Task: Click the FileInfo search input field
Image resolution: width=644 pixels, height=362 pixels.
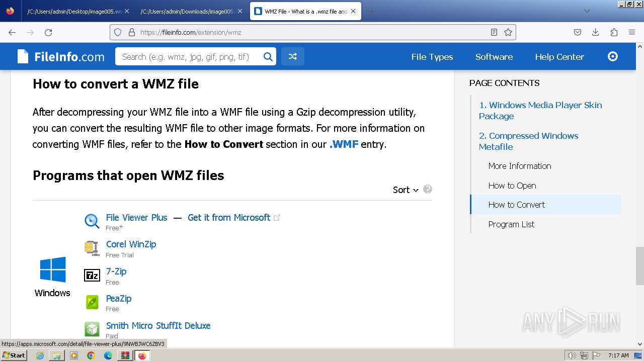Action: pos(189,57)
